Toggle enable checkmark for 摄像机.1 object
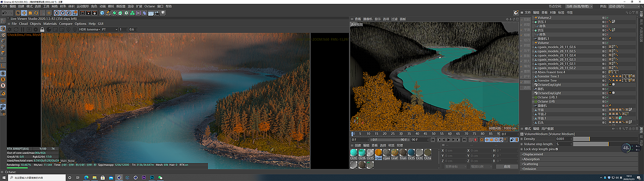The height and width of the screenshot is (181, 644). 607,38
